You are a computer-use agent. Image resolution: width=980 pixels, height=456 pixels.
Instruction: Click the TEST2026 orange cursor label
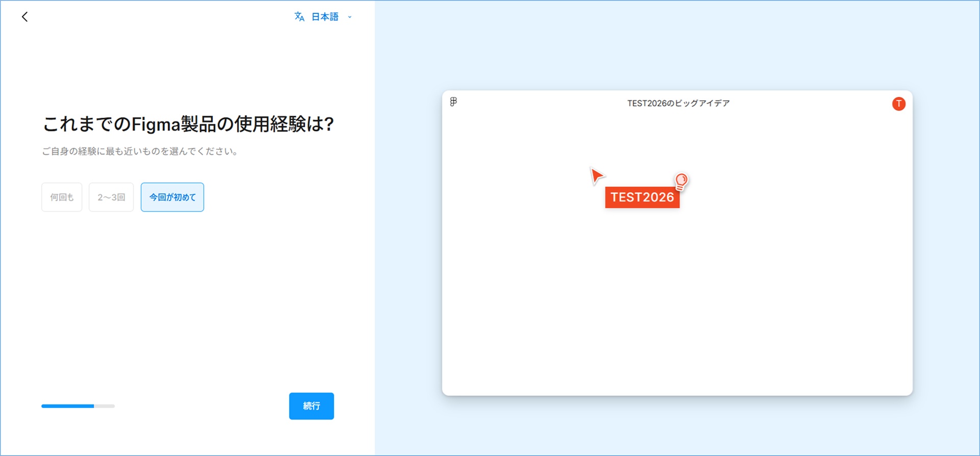pyautogui.click(x=642, y=197)
